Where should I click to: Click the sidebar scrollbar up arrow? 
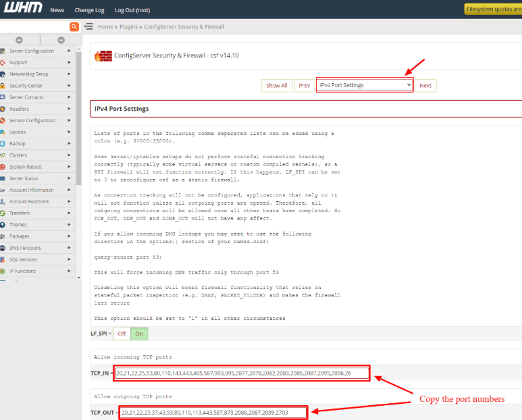click(79, 49)
